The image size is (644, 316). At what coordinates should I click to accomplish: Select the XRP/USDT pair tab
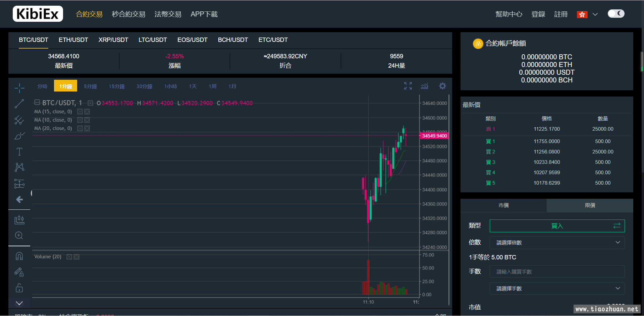[x=113, y=40]
